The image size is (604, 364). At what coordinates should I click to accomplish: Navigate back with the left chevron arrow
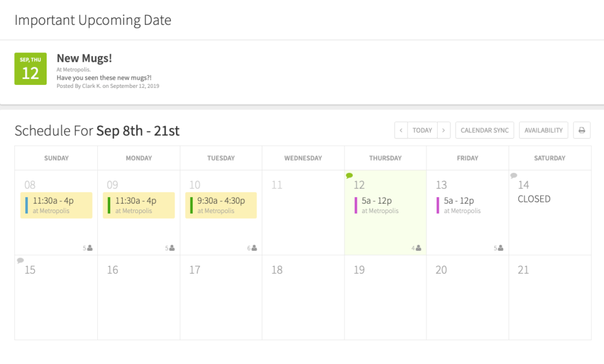tap(401, 130)
